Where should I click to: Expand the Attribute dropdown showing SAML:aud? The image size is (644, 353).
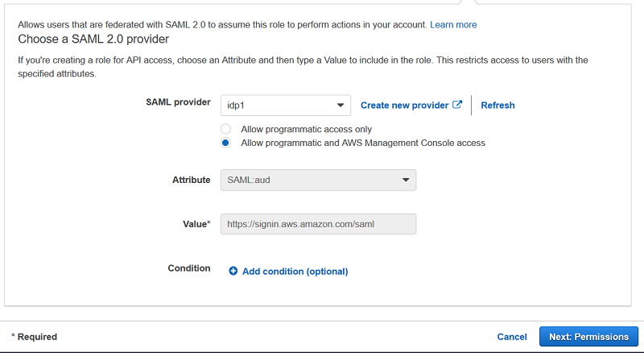click(310, 180)
